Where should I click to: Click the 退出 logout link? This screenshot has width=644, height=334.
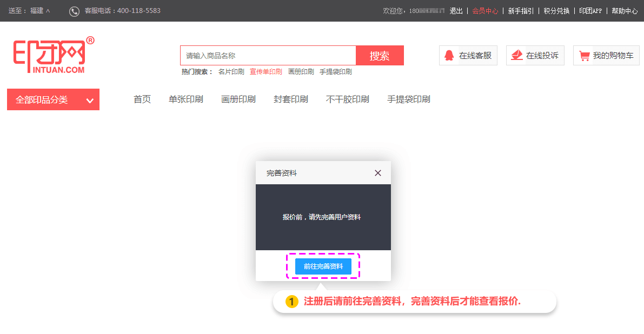tap(456, 11)
